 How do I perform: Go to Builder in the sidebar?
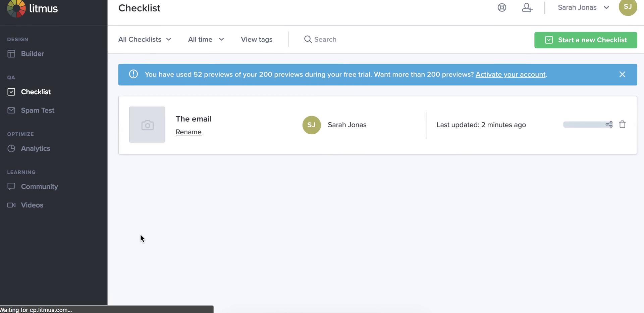[32, 54]
